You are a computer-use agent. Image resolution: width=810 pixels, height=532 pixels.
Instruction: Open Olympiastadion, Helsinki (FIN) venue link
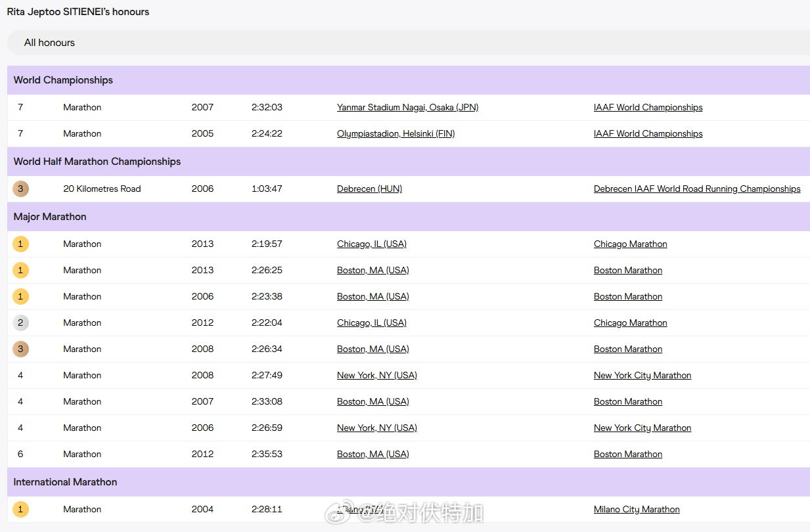[x=395, y=134]
